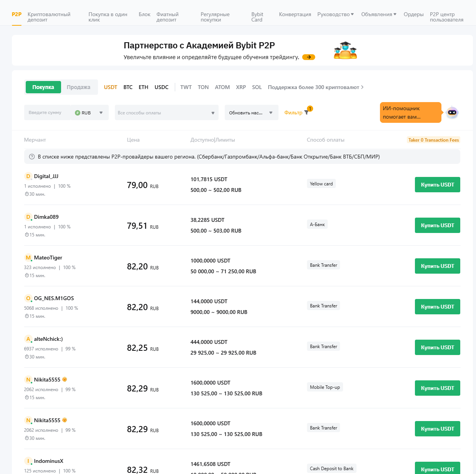The image size is (476, 474).
Task: Select ATOM coin
Action: [x=222, y=87]
